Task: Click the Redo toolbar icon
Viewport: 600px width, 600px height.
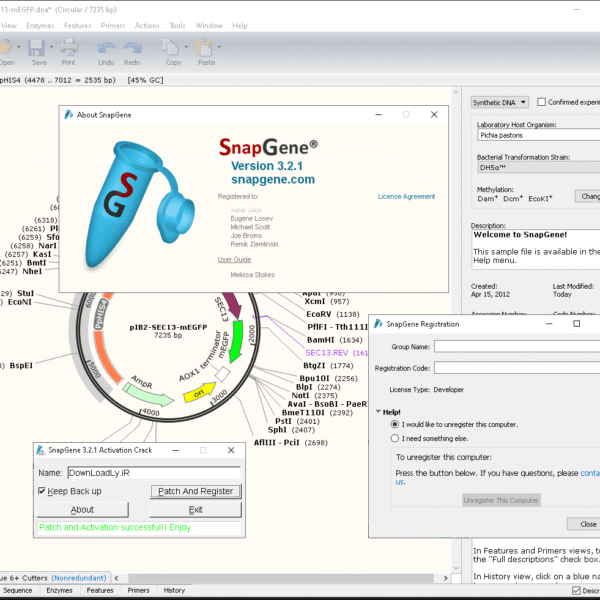Action: coord(132,48)
